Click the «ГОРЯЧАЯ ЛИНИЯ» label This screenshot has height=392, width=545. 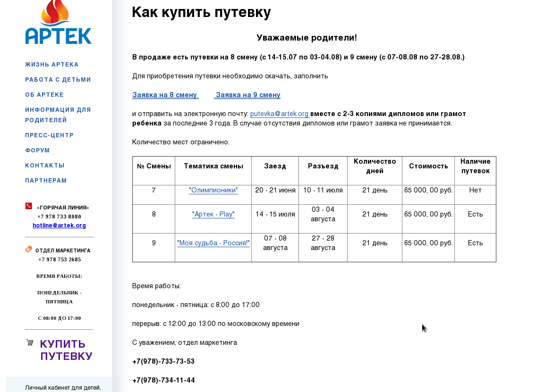[63, 208]
